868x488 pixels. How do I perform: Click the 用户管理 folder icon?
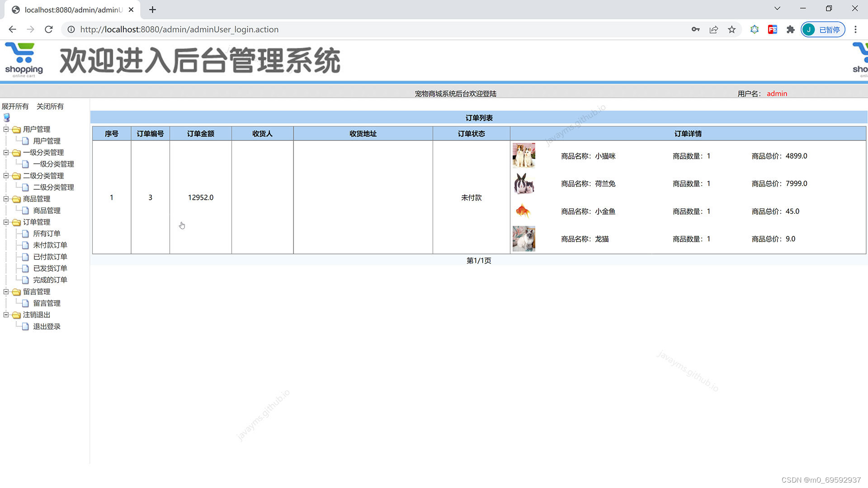(16, 130)
